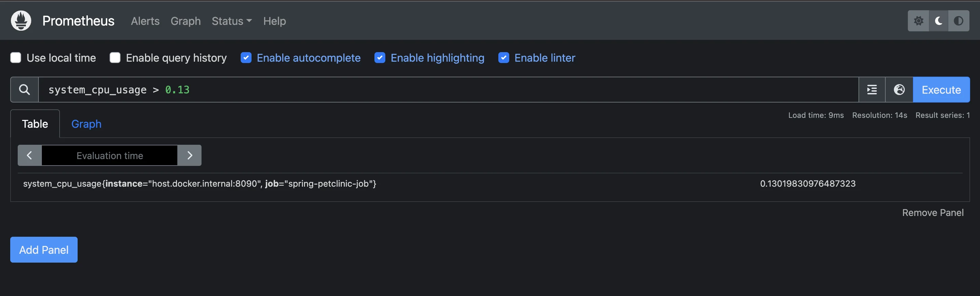Click the format expression indent icon
The width and height of the screenshot is (980, 296).
point(872,90)
